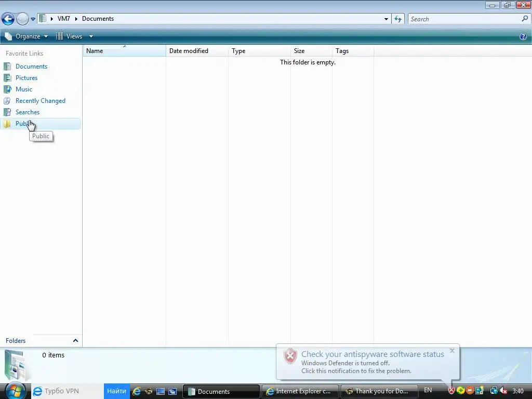Expand the Views dropdown arrow
Image resolution: width=532 pixels, height=399 pixels.
91,36
